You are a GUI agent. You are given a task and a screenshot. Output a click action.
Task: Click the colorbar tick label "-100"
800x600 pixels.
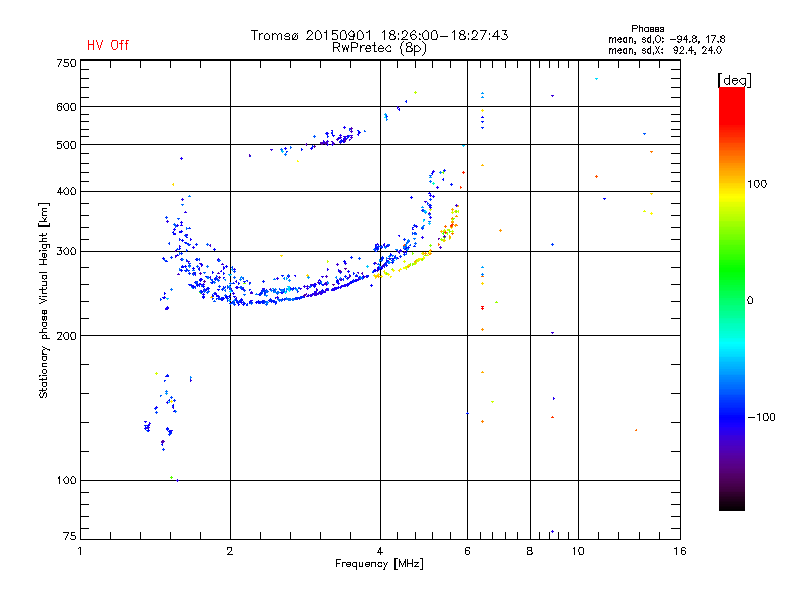click(x=762, y=417)
